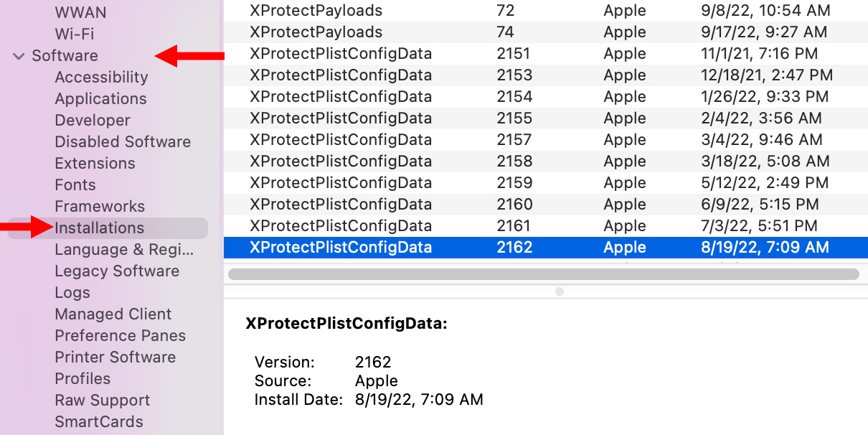Image resolution: width=868 pixels, height=435 pixels.
Task: Collapse the Software section chevron
Action: point(19,56)
